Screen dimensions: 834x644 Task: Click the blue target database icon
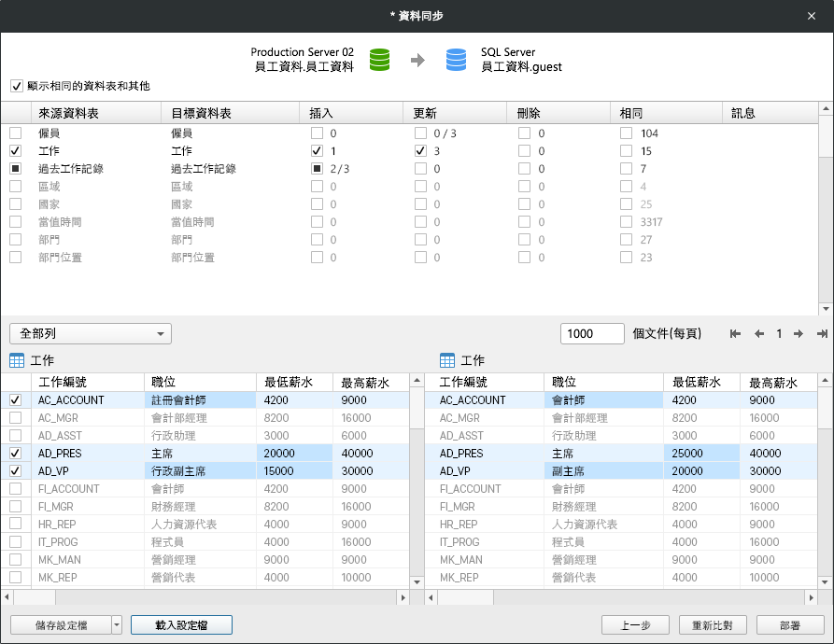tap(456, 60)
